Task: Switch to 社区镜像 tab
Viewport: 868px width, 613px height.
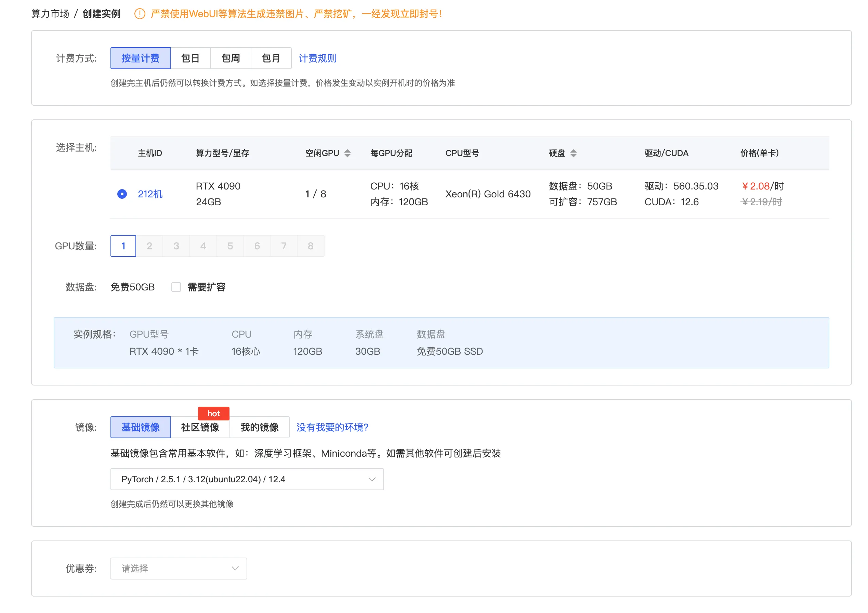Action: tap(200, 427)
